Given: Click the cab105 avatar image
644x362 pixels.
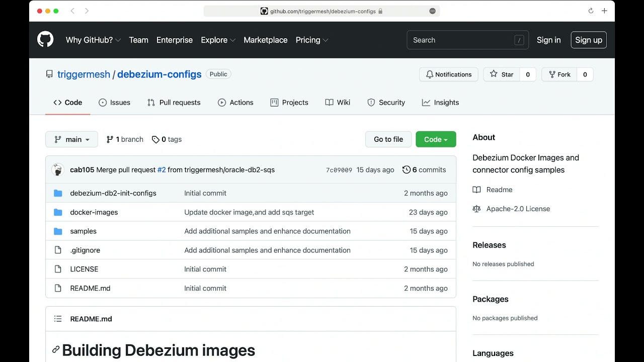Looking at the screenshot, I should 58,170.
